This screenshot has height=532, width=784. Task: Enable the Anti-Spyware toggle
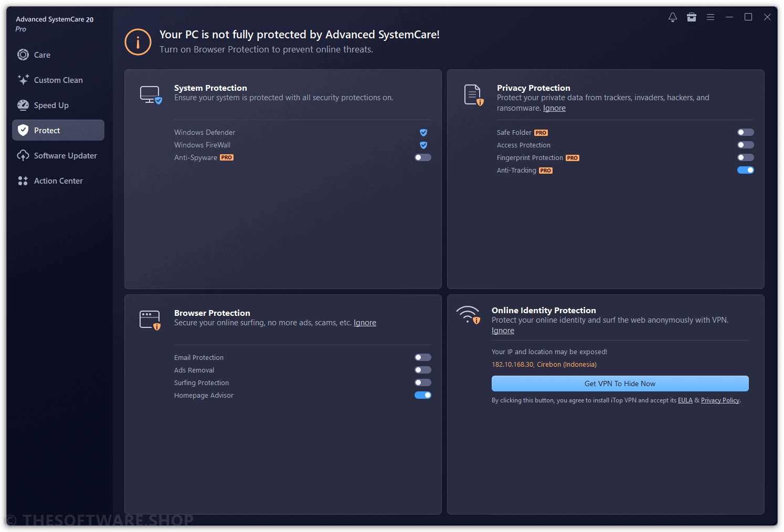423,157
